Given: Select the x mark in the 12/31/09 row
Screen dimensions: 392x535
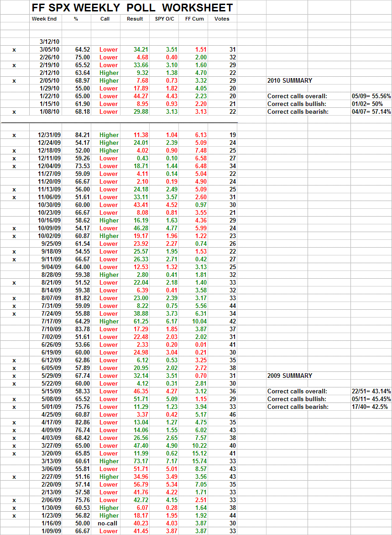Looking at the screenshot, I should (x=14, y=135).
